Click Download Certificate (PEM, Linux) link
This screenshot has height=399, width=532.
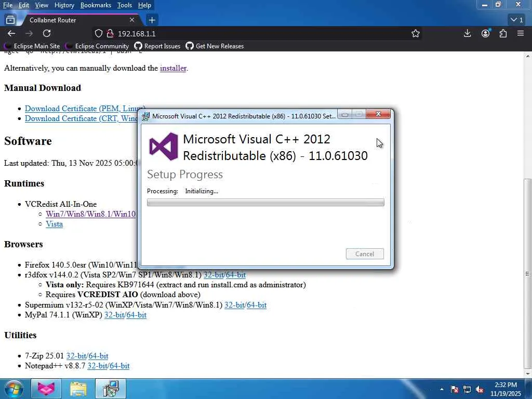[82, 109]
